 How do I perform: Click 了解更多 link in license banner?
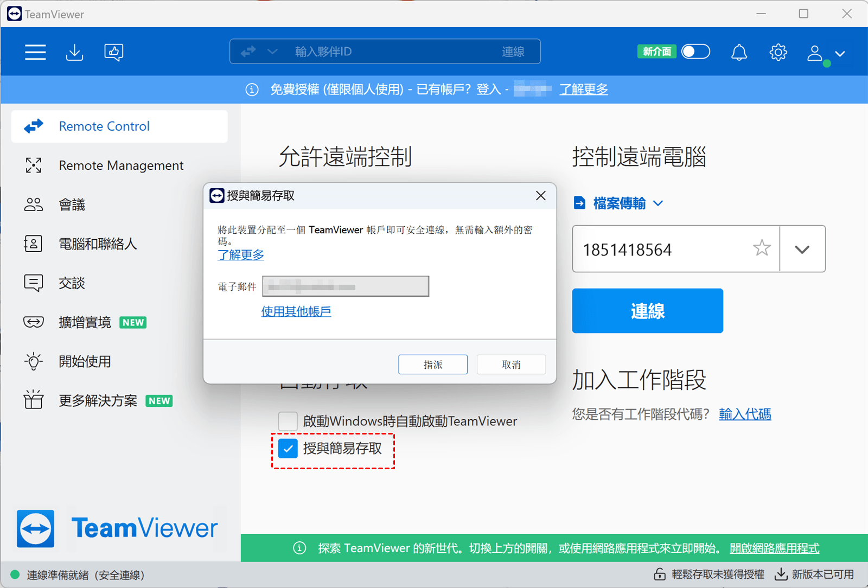click(584, 90)
